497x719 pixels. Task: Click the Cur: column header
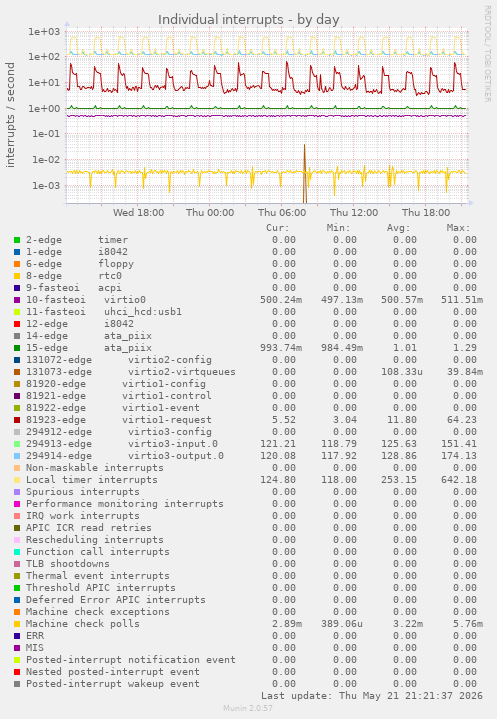coord(278,228)
